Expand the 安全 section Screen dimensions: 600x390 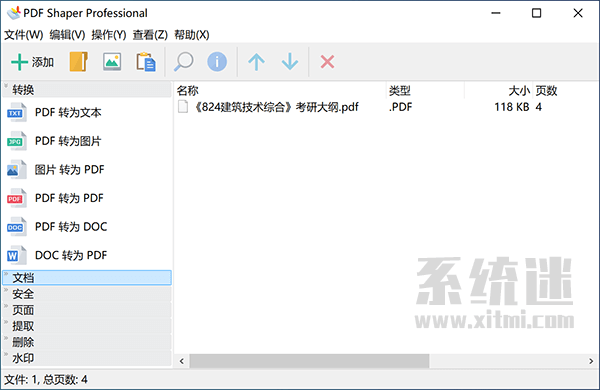87,294
